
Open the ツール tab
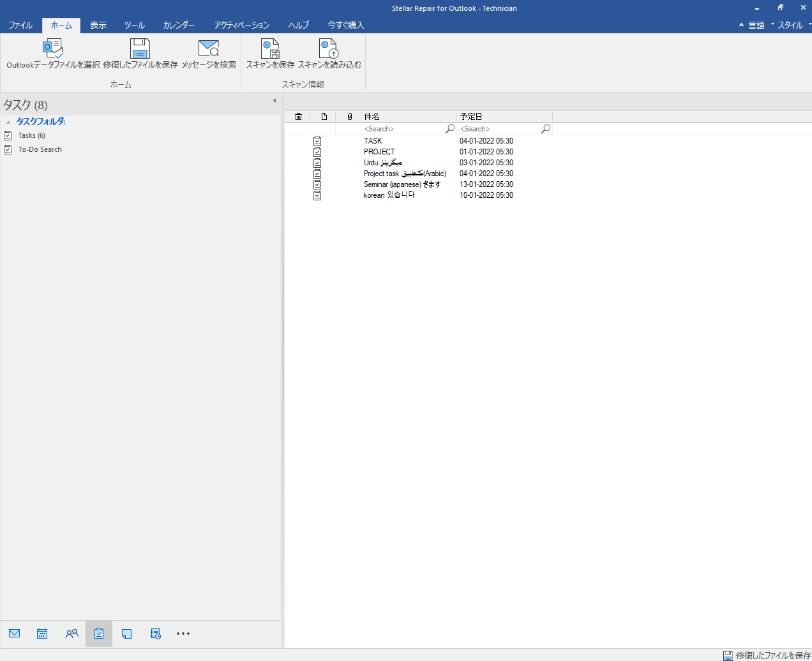pos(135,25)
